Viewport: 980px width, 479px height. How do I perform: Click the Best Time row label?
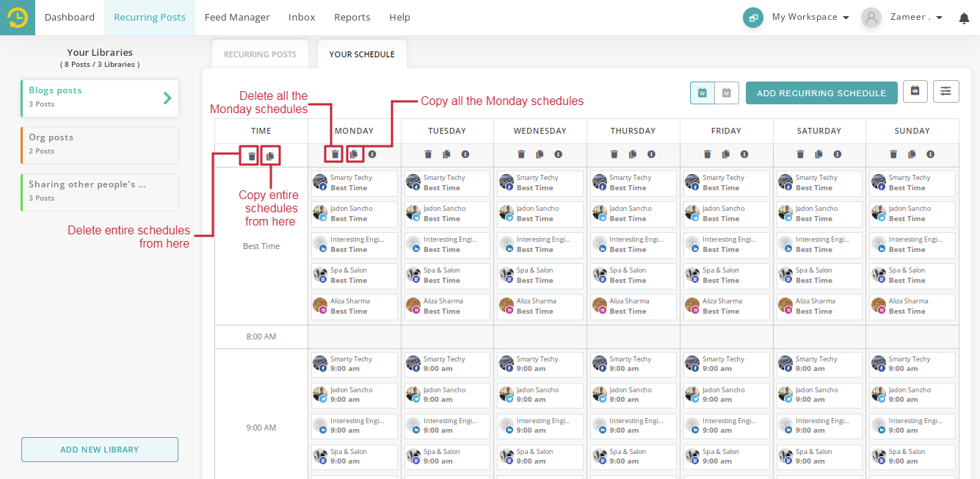click(261, 246)
